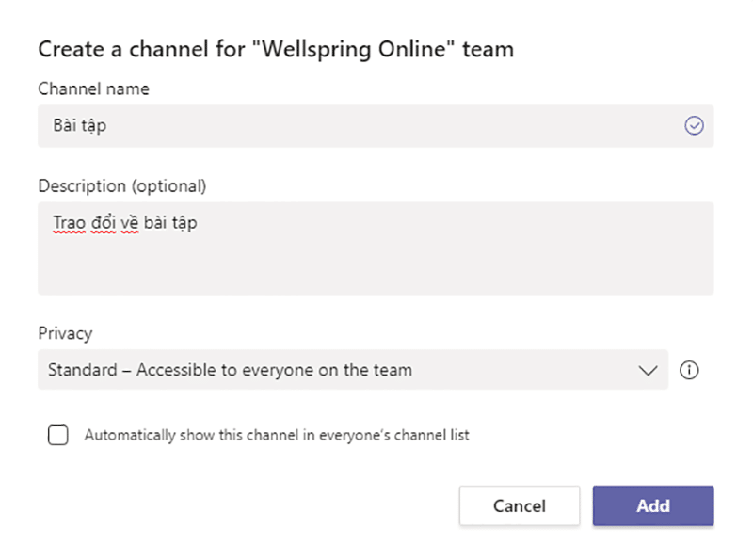Click the Add button
Viewport: 753px width, 560px height.
[x=653, y=505]
